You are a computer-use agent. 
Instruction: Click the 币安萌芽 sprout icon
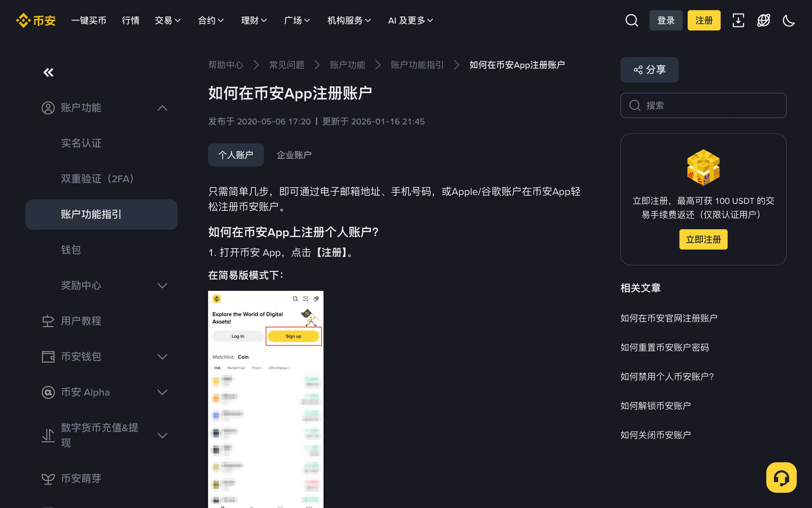tap(48, 478)
